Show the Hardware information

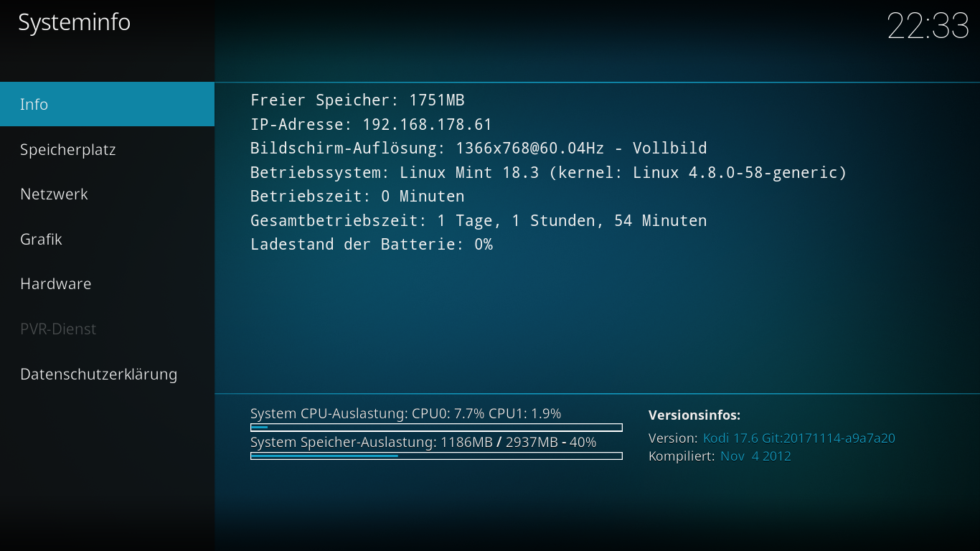pos(107,283)
